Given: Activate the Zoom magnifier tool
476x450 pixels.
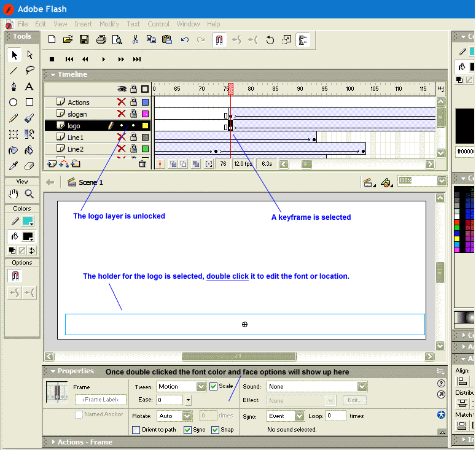Looking at the screenshot, I should pyautogui.click(x=29, y=195).
